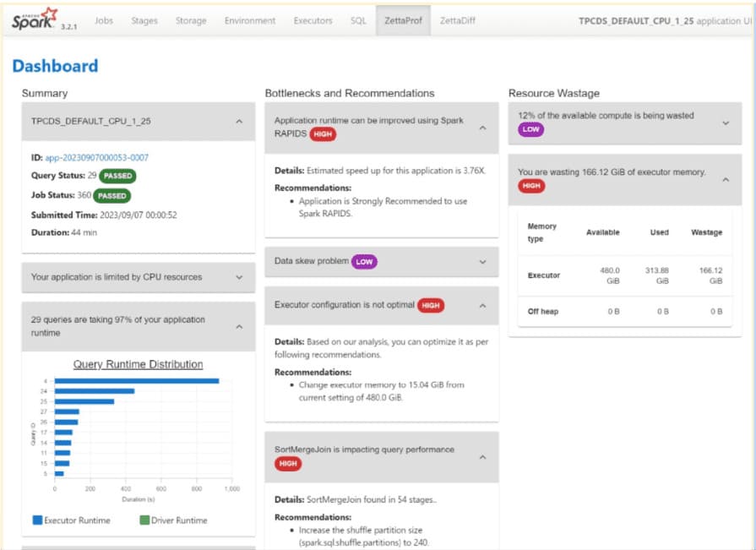Click the 480.0 GiB available value
This screenshot has width=756, height=550.
(x=610, y=275)
